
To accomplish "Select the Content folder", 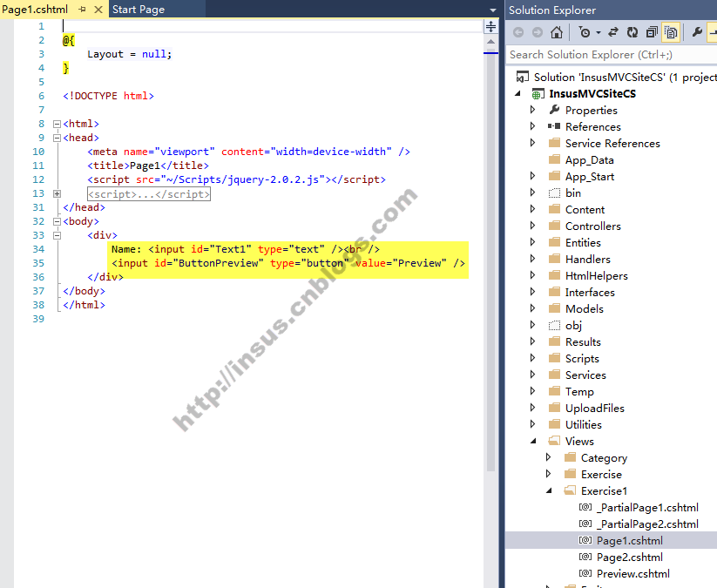I will [585, 209].
